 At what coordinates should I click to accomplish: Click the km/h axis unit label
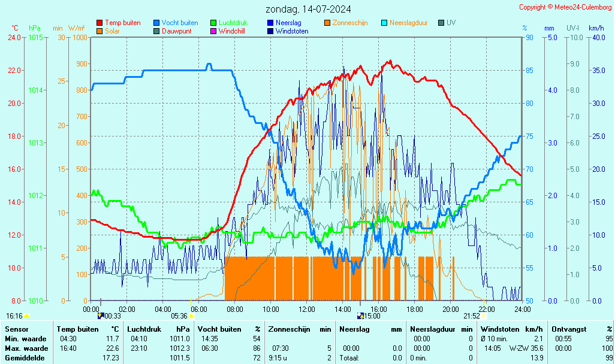click(x=596, y=28)
